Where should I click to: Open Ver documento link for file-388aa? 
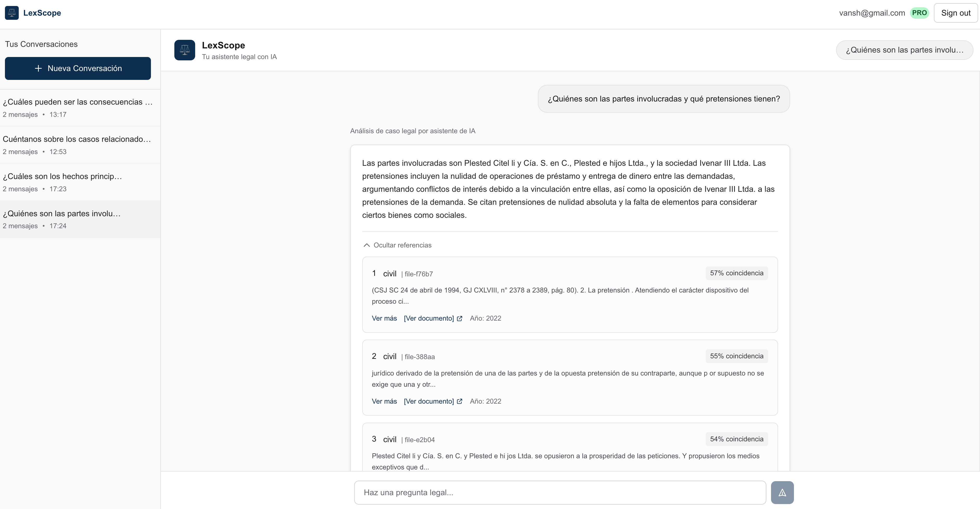(x=429, y=401)
